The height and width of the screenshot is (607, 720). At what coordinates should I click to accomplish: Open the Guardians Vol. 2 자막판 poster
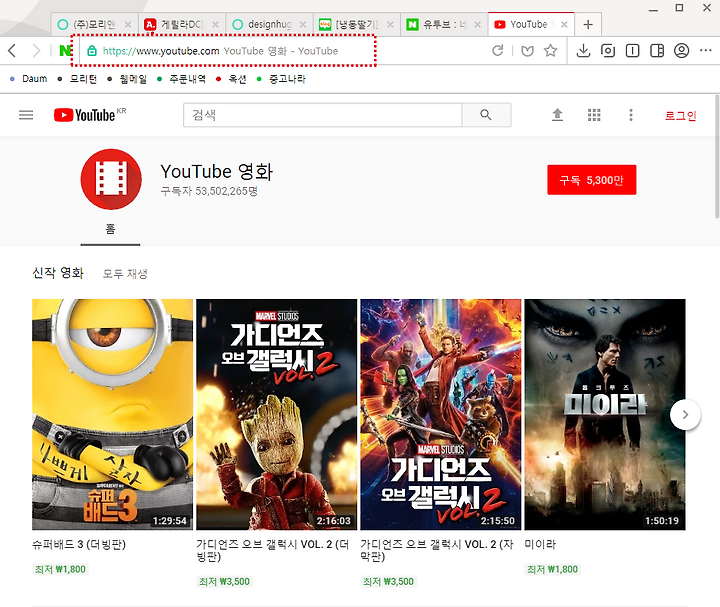pyautogui.click(x=441, y=415)
